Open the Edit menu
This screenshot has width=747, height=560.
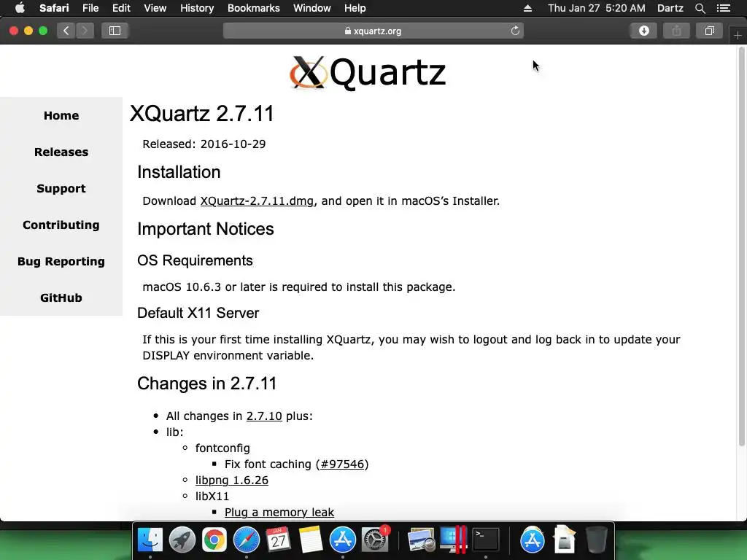(121, 8)
